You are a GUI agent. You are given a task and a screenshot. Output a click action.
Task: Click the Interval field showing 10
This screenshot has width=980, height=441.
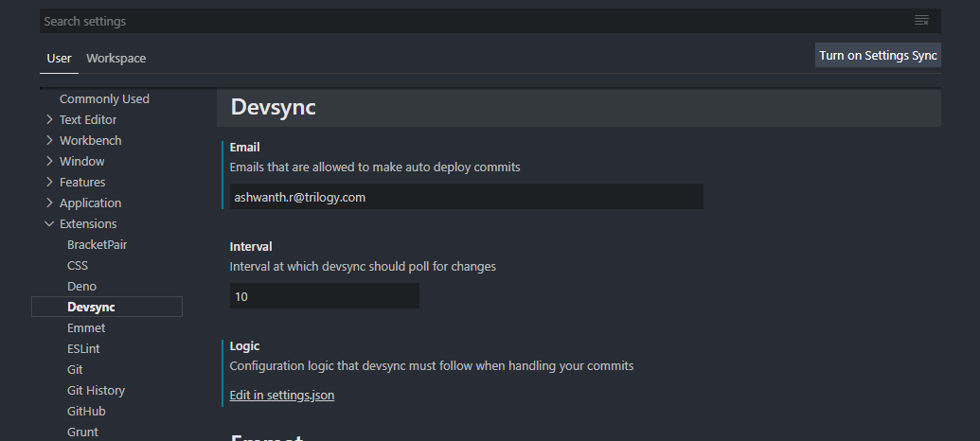pyautogui.click(x=325, y=296)
